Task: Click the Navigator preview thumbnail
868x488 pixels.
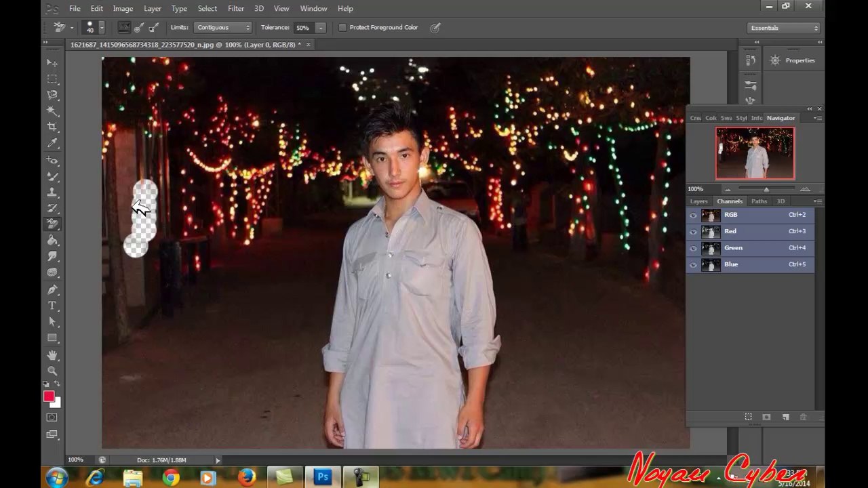Action: (755, 154)
